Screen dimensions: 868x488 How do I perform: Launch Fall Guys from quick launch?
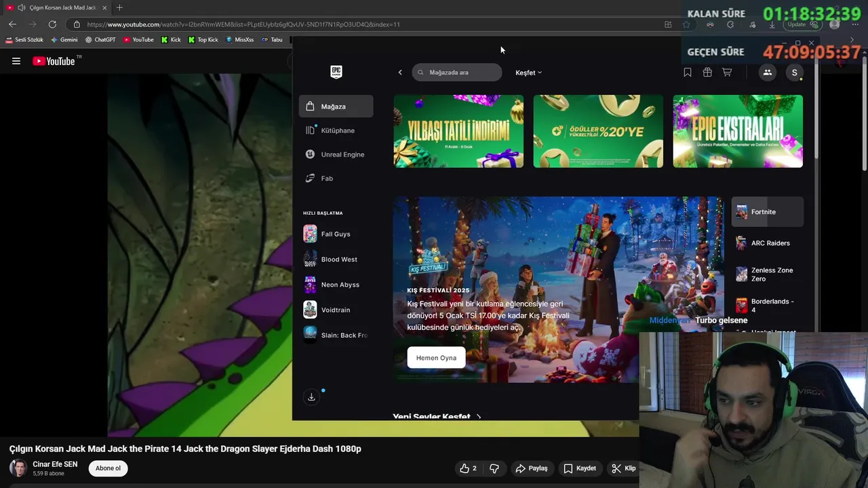[336, 234]
